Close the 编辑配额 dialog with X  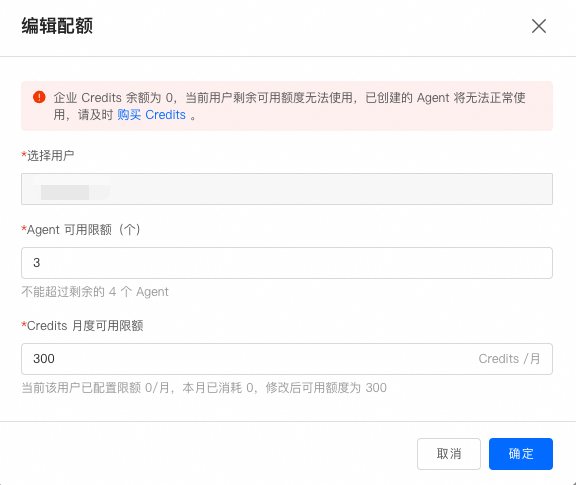(x=539, y=26)
